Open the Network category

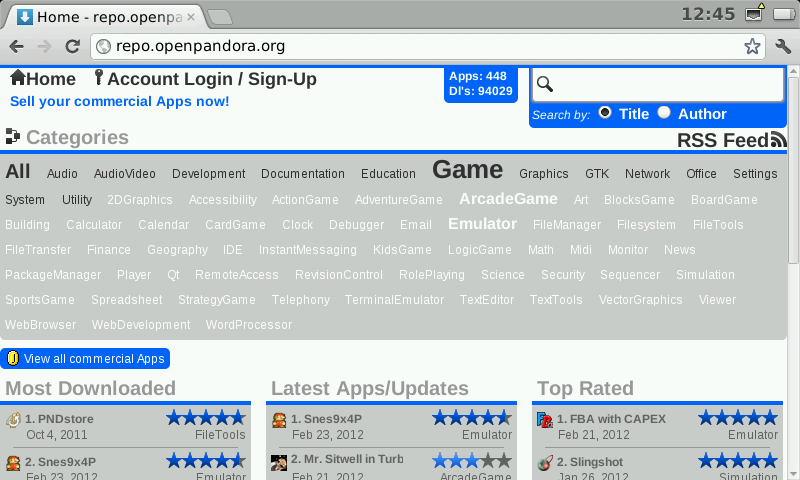coord(647,174)
